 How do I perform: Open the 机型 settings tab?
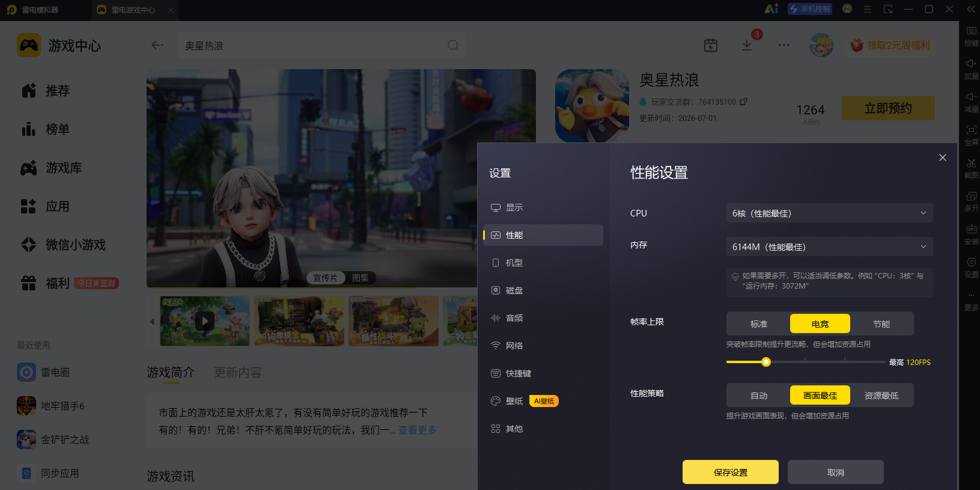(x=543, y=263)
